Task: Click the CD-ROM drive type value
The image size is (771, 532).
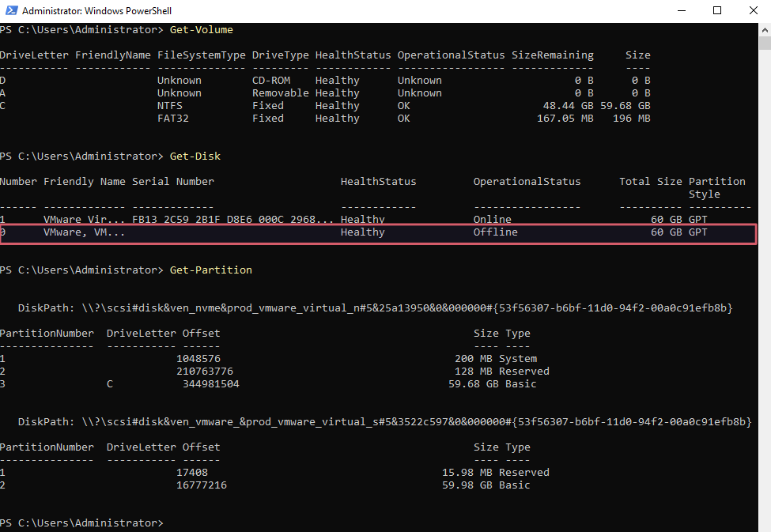Action: coord(271,80)
